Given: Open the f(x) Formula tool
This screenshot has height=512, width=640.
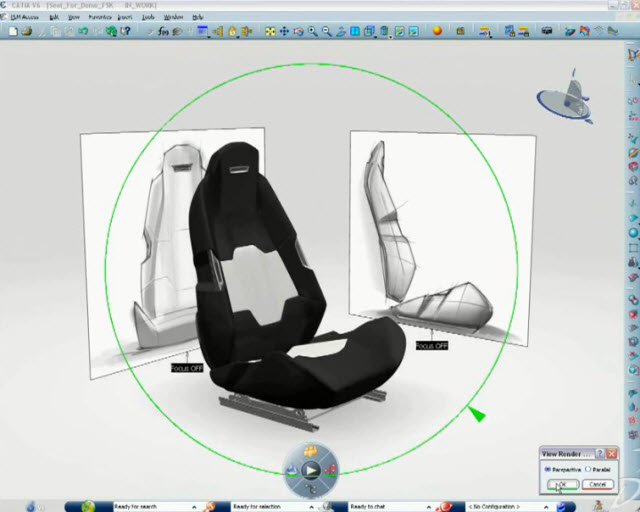Looking at the screenshot, I should coord(163,31).
